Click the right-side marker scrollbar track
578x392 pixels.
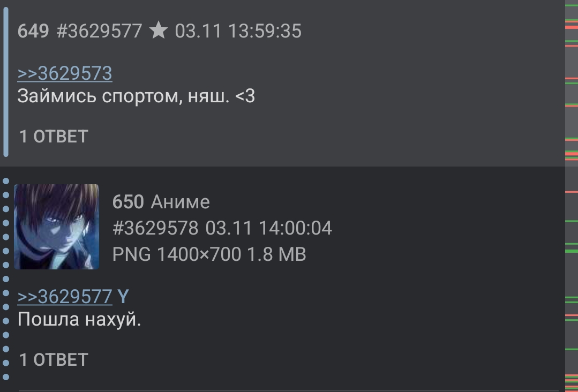click(x=572, y=196)
